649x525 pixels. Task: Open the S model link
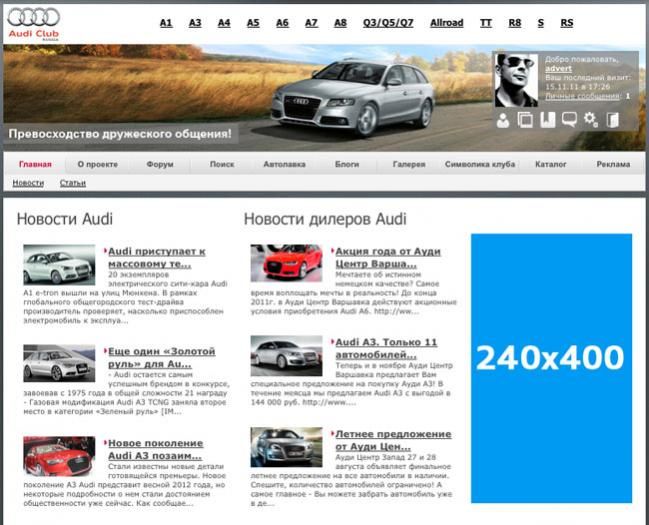point(541,23)
